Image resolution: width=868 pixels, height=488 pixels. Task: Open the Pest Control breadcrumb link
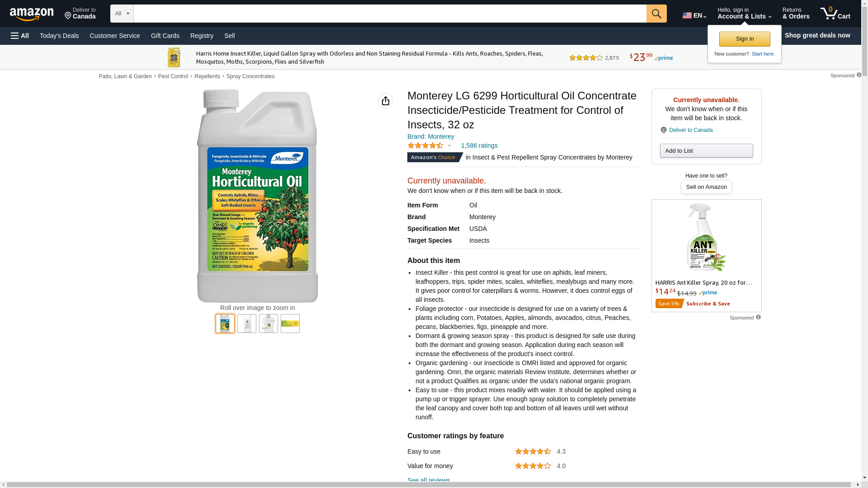(x=173, y=76)
